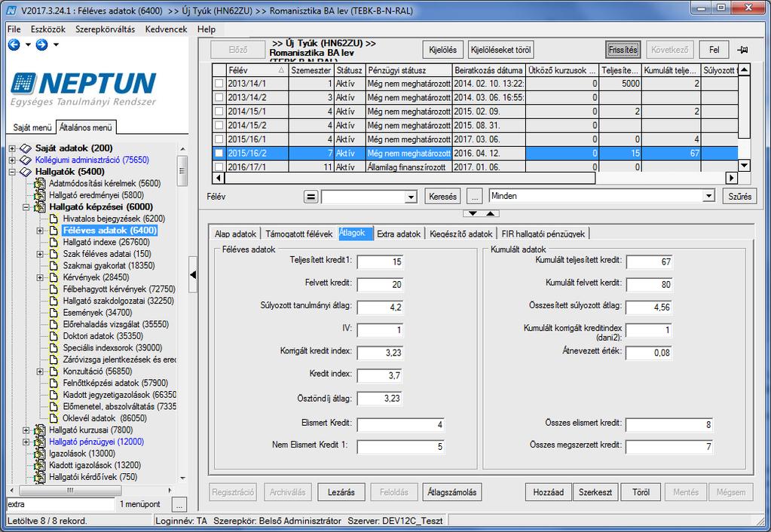Expand the Kérvények (28450) tree node
The image size is (771, 532).
click(40, 277)
